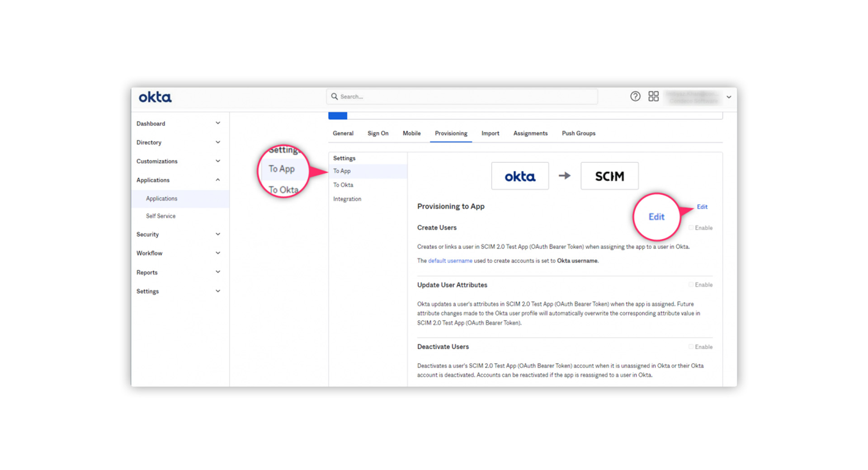Click the Edit link for Provisioning to App

pyautogui.click(x=702, y=207)
